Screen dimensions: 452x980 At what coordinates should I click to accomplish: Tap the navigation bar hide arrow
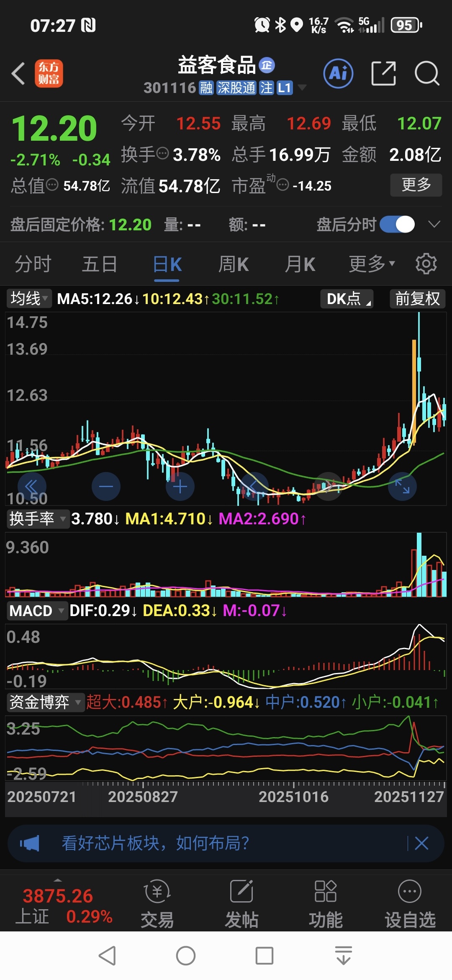point(343,956)
